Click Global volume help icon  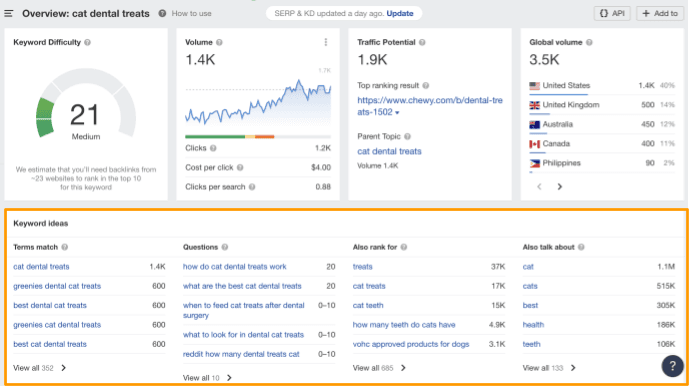tap(589, 42)
